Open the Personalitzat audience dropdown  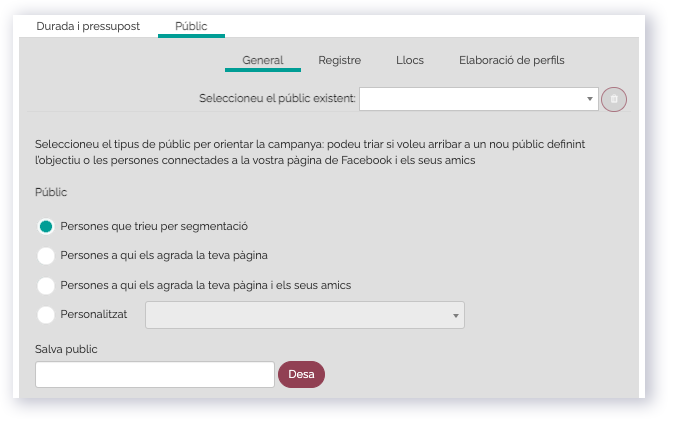pos(305,315)
